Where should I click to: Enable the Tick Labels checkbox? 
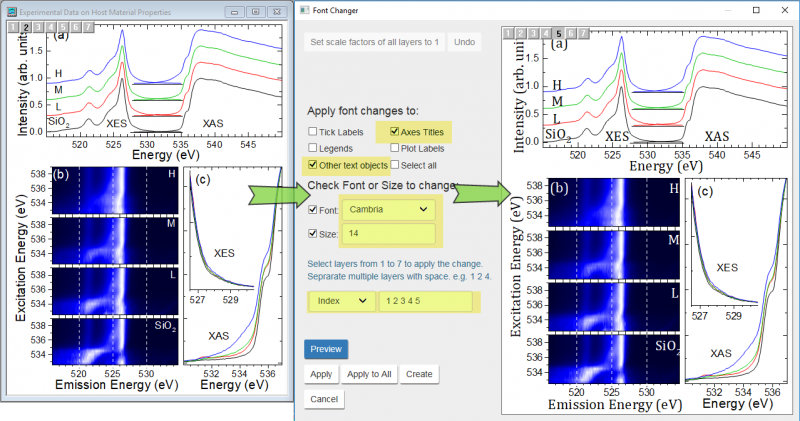pyautogui.click(x=313, y=131)
